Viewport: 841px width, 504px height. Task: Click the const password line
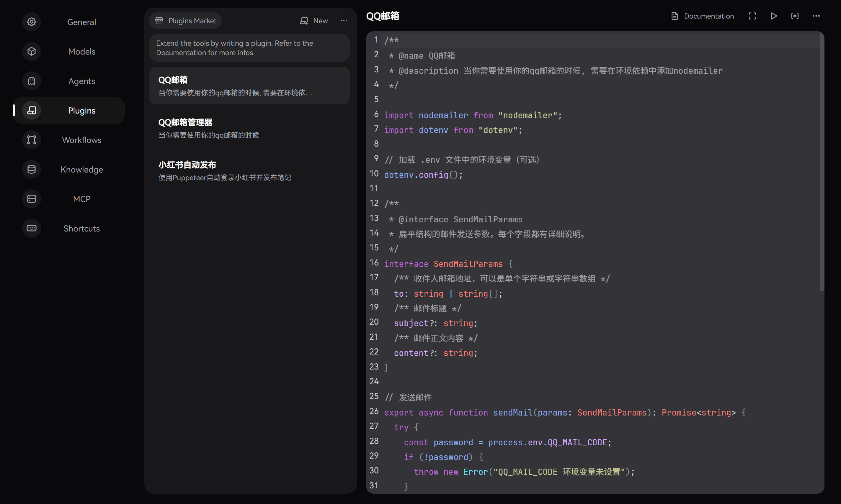coord(507,443)
